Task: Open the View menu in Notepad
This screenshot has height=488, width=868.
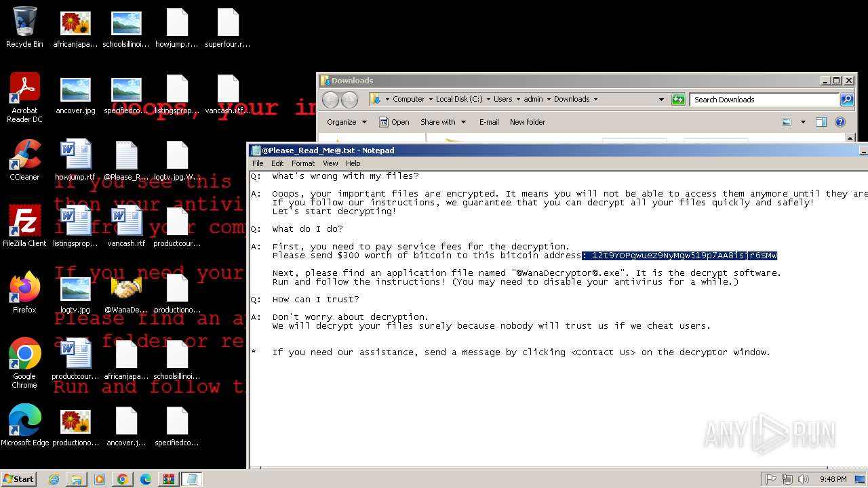Action: (x=330, y=163)
